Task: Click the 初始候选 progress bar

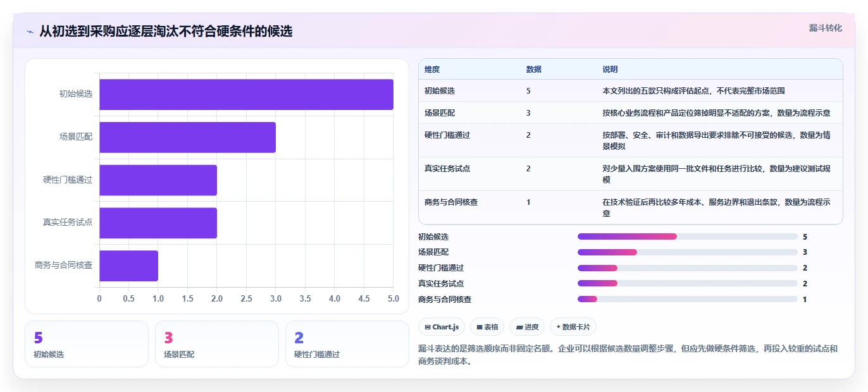Action: pos(687,236)
